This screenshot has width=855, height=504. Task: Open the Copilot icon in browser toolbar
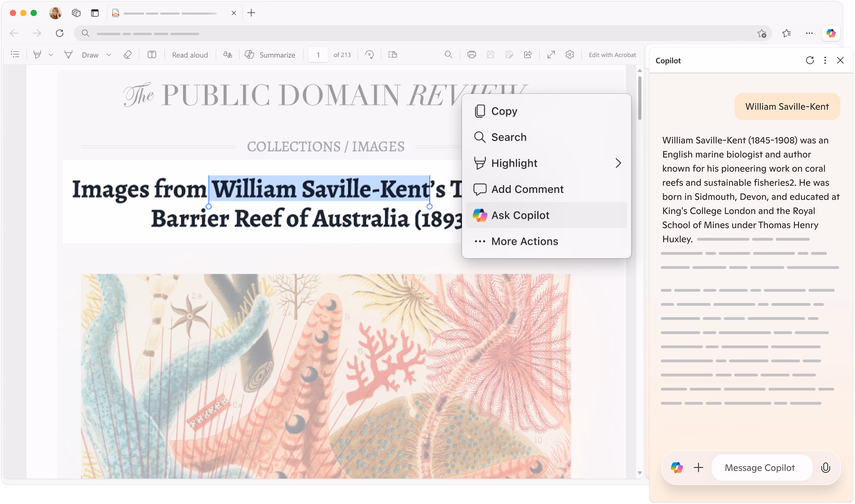pyautogui.click(x=831, y=33)
